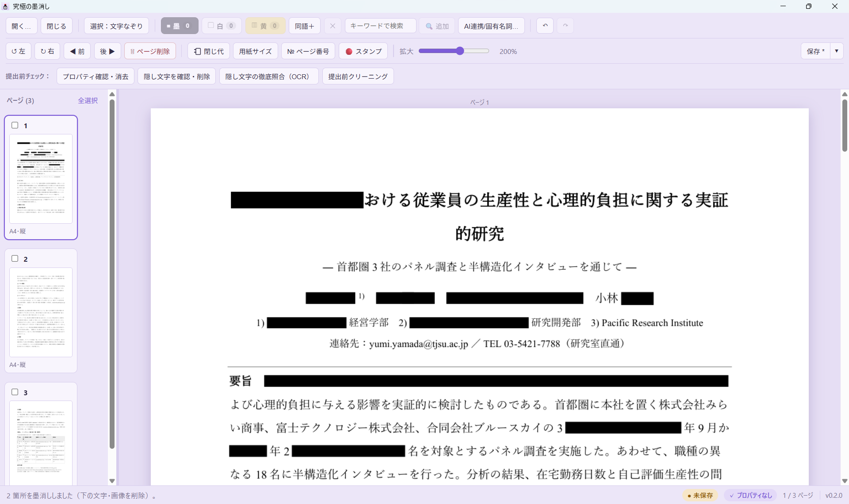Select the 黄 yellow highlight mode
This screenshot has width=849, height=504.
[x=265, y=26]
